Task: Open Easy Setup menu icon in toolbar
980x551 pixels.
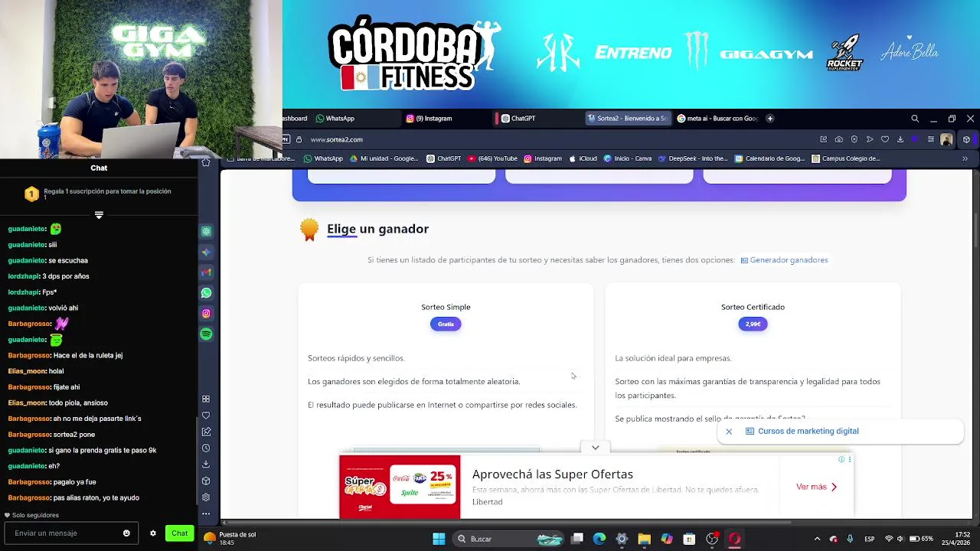Action: 931,139
